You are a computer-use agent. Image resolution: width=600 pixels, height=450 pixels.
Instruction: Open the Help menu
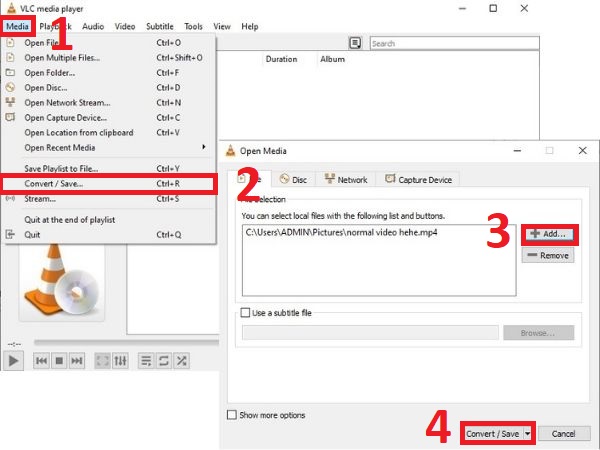point(249,26)
